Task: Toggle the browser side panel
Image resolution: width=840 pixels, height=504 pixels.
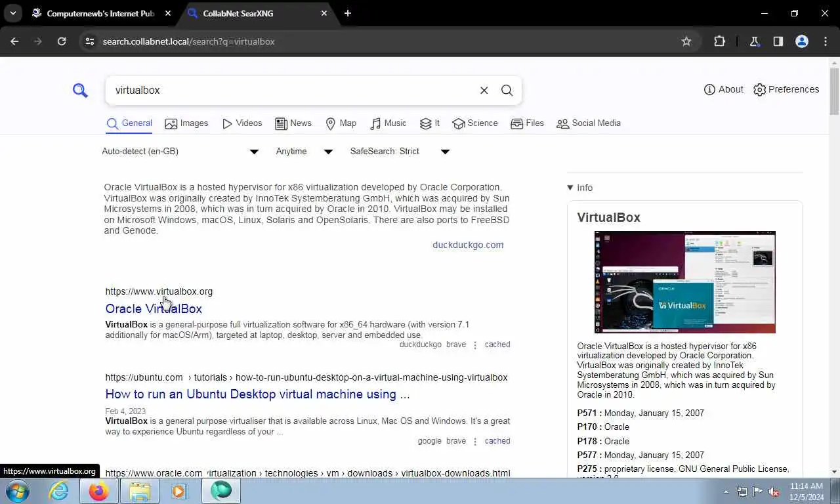Action: [x=778, y=41]
